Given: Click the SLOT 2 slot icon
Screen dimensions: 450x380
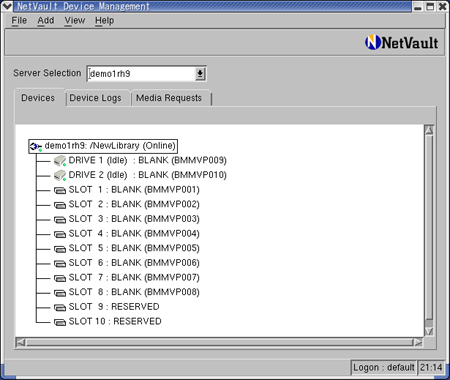Looking at the screenshot, I should (60, 205).
